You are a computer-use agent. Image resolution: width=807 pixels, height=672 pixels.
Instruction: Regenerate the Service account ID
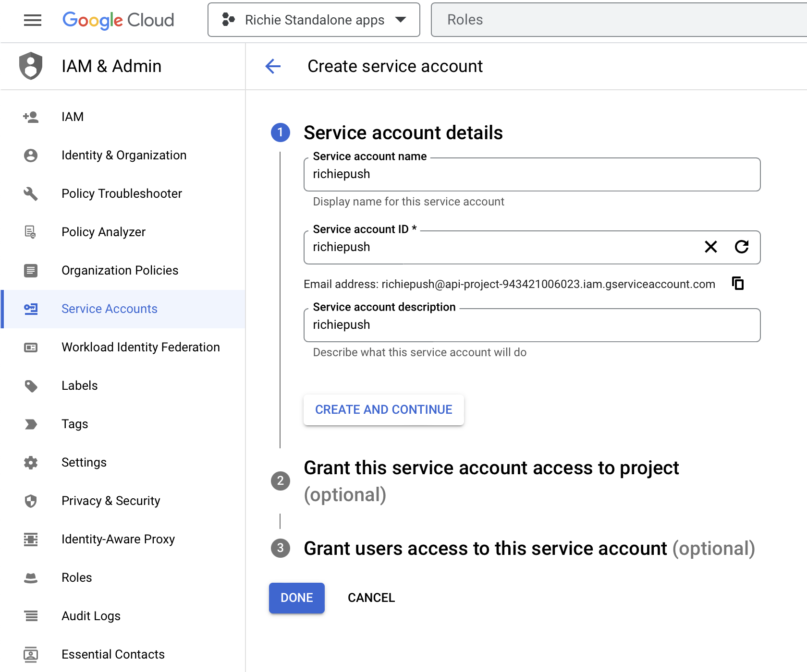(742, 247)
